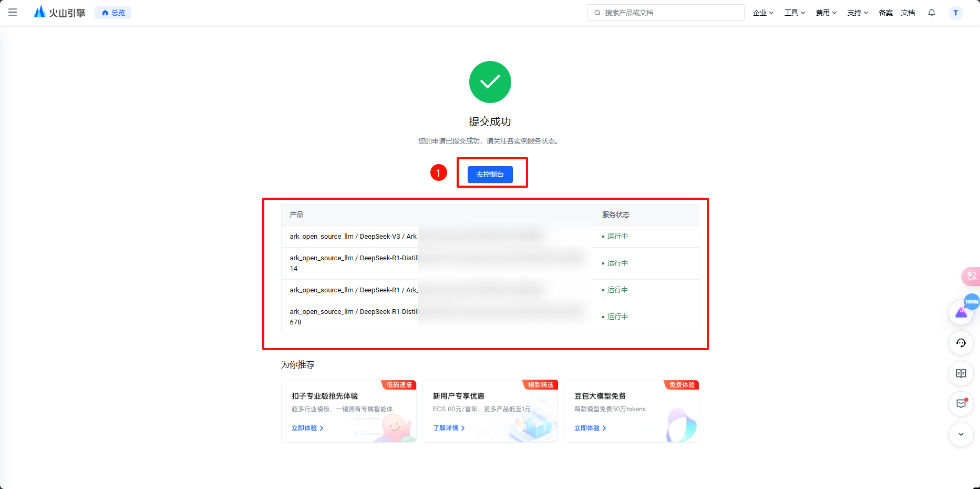Select the DeepSeek-V3 product row
This screenshot has height=489, width=980.
pos(490,237)
